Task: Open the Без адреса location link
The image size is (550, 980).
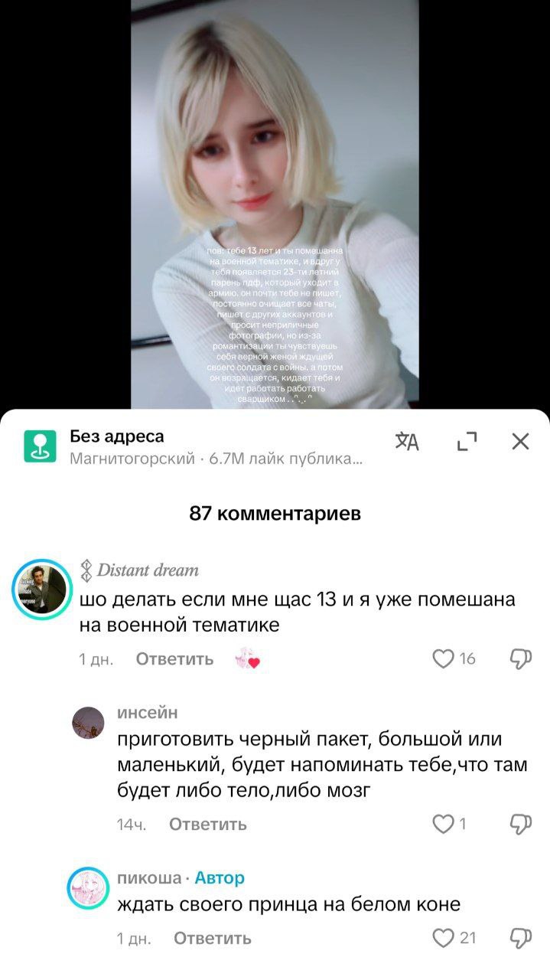Action: click(x=116, y=436)
